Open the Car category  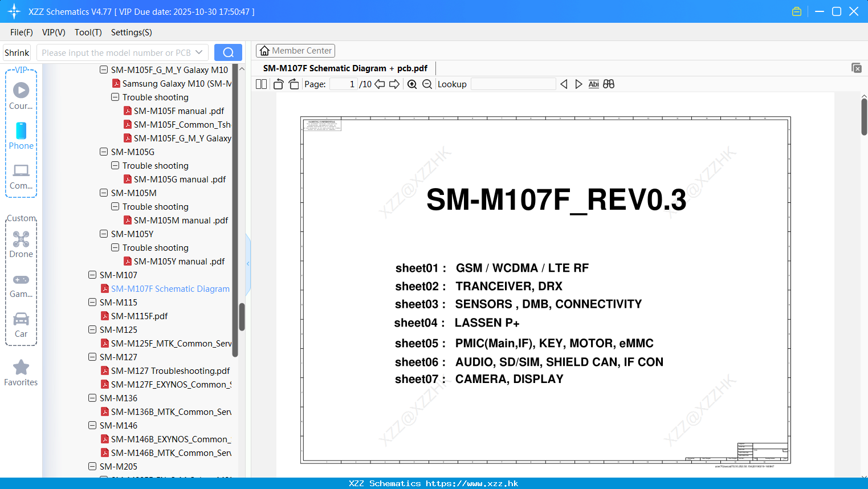pos(21,324)
